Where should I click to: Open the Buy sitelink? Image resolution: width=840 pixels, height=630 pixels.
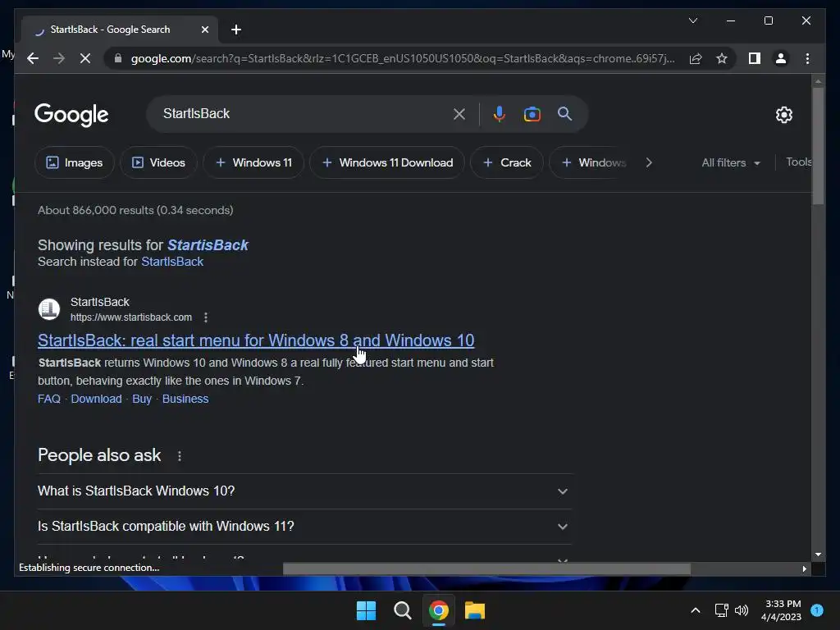(x=142, y=399)
